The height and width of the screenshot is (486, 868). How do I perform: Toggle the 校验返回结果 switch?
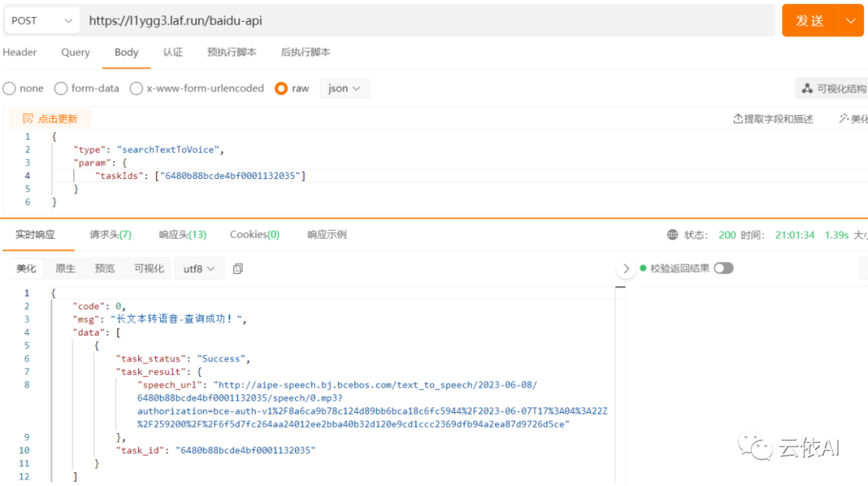pos(723,268)
